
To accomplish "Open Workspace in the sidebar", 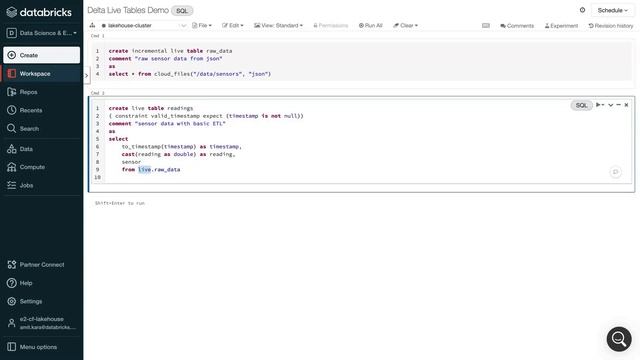I will click(42, 74).
